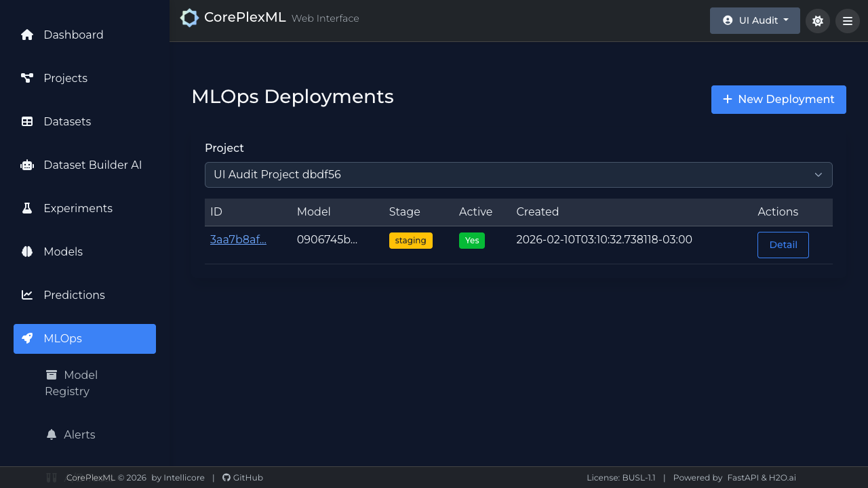The height and width of the screenshot is (488, 868).
Task: Click the CorePlexML logo icon
Action: point(189,18)
